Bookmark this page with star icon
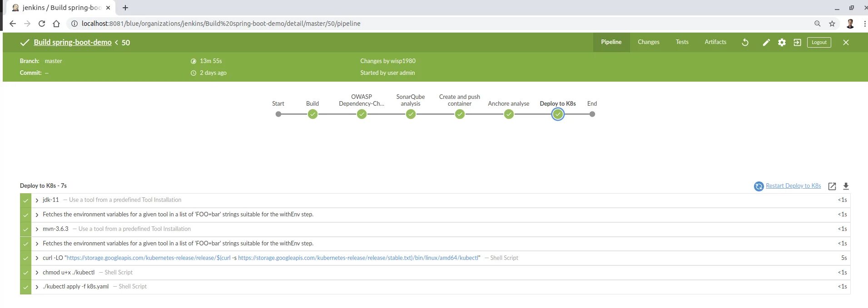 (x=832, y=24)
